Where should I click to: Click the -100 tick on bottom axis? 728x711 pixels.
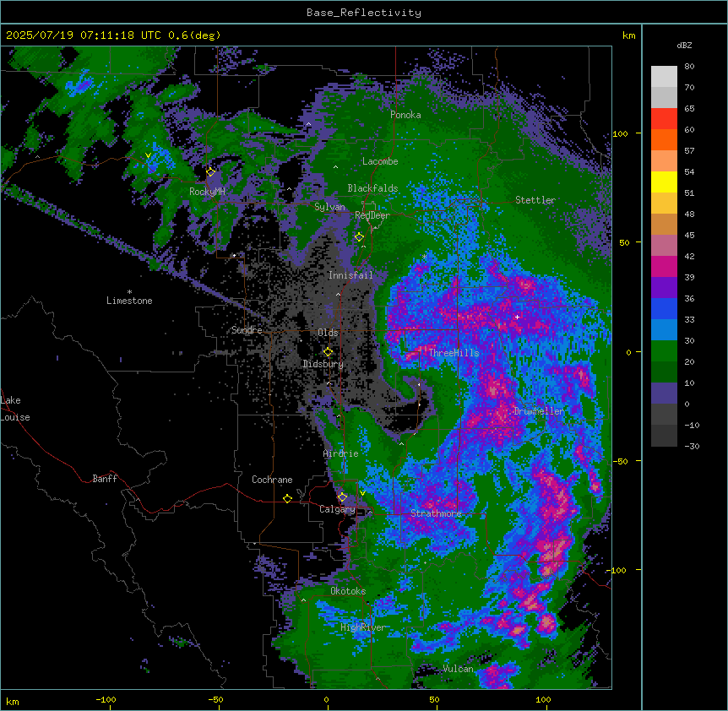click(x=106, y=699)
